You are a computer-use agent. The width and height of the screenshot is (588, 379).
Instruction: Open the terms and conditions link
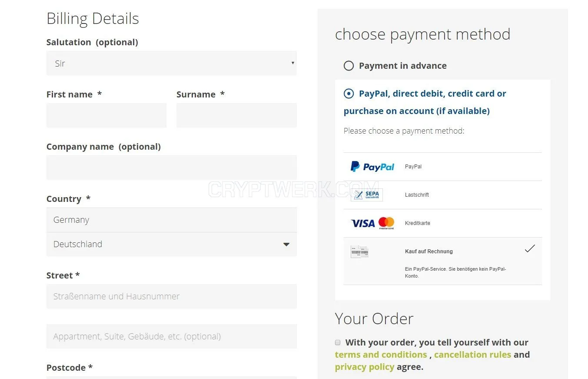pyautogui.click(x=381, y=355)
